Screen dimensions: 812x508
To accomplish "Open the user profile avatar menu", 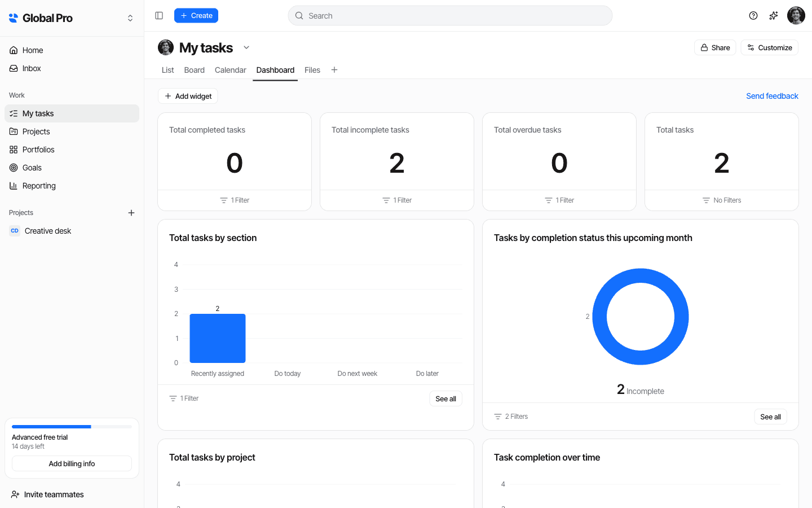I will pyautogui.click(x=796, y=16).
